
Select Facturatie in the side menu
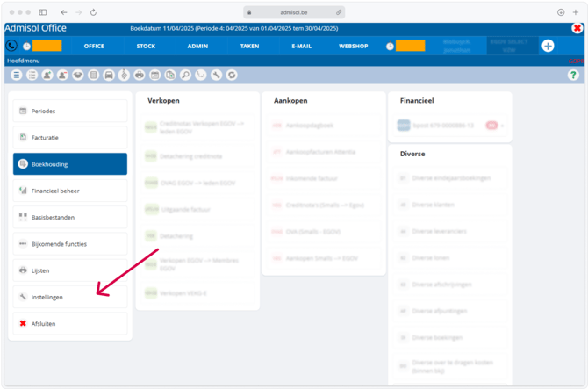coord(70,138)
